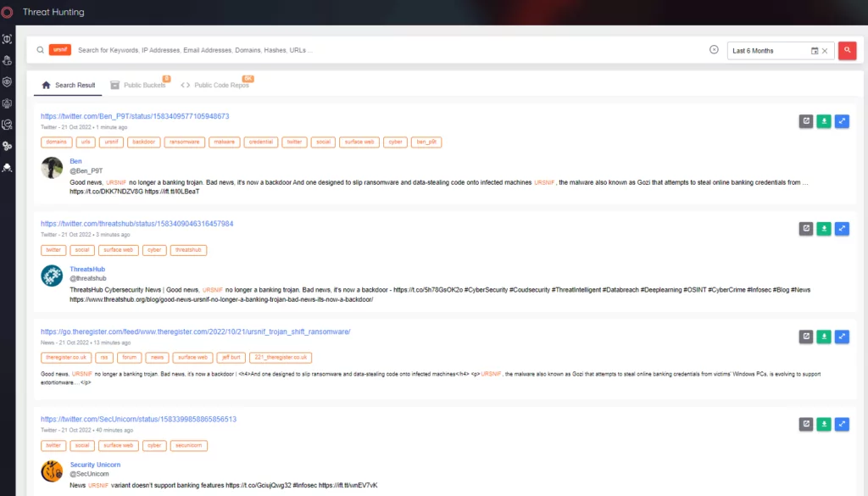Click the ThreatsHub profile avatar

coord(52,276)
